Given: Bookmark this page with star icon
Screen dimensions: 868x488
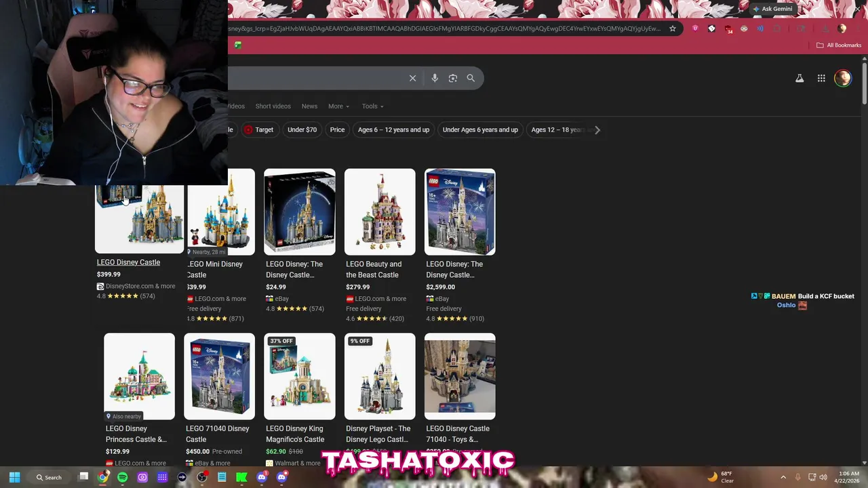Looking at the screenshot, I should tap(673, 28).
